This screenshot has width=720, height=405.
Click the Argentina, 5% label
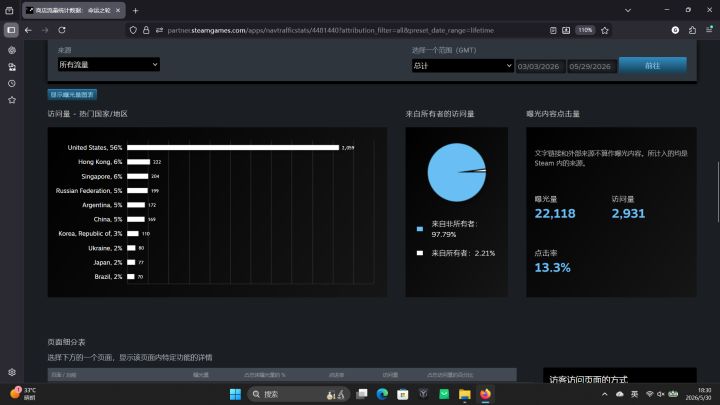(x=102, y=205)
